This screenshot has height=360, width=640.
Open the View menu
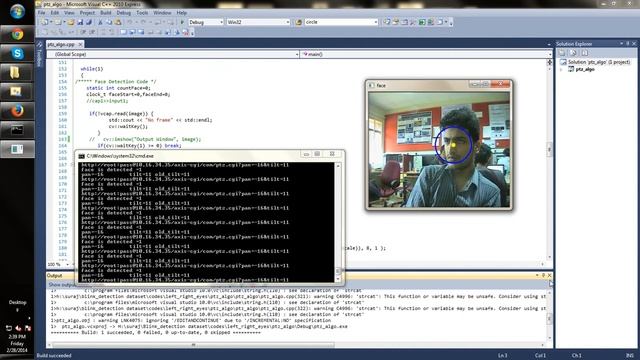(x=69, y=13)
